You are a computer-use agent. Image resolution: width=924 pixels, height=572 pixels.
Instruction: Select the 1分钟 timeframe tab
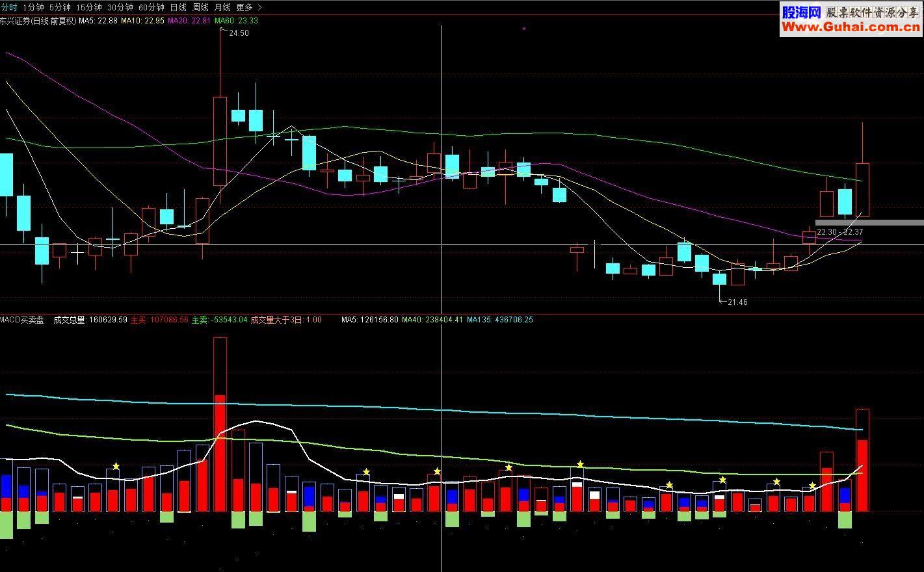[33, 7]
